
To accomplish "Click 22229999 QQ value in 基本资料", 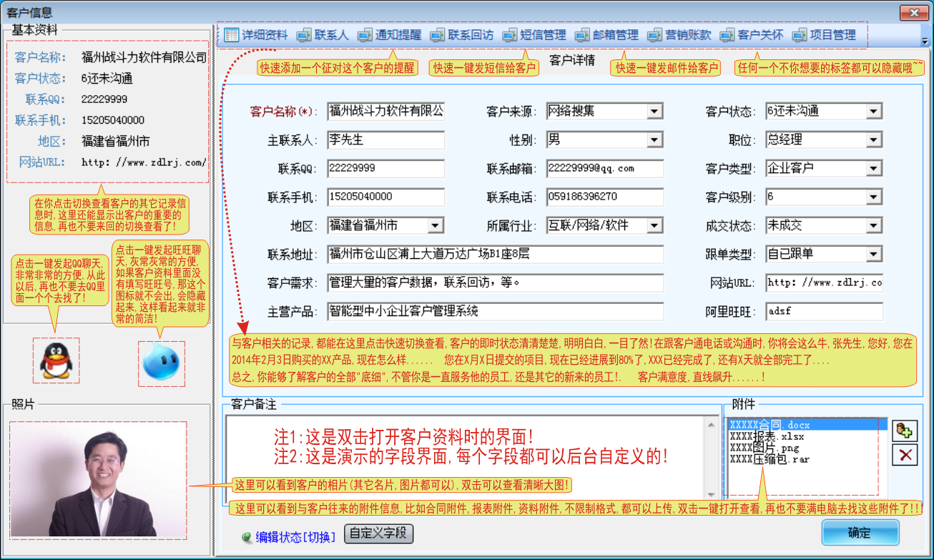I will click(x=104, y=99).
